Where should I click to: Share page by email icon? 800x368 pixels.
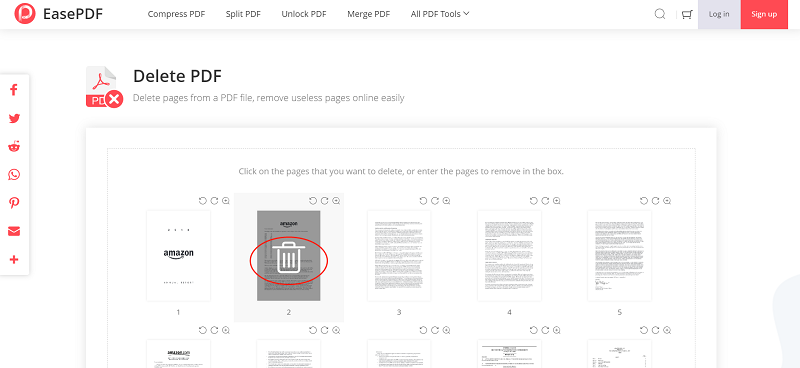[x=14, y=232]
